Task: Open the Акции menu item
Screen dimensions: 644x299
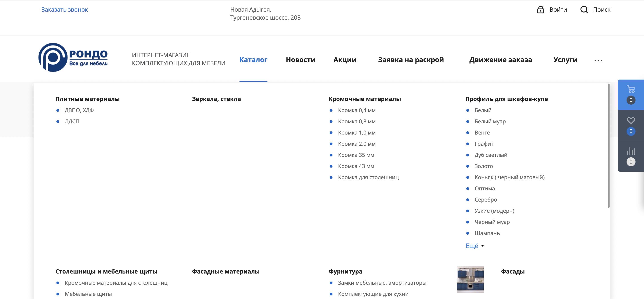Action: [x=345, y=60]
